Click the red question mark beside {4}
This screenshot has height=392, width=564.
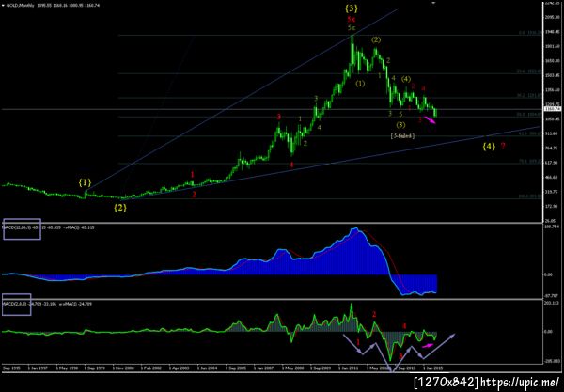click(503, 146)
